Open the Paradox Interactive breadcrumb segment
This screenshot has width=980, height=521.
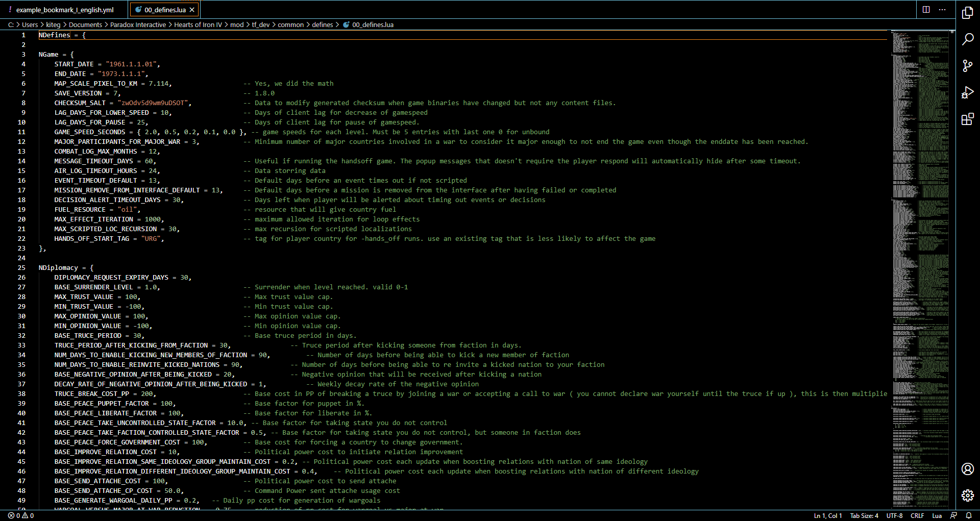[138, 24]
